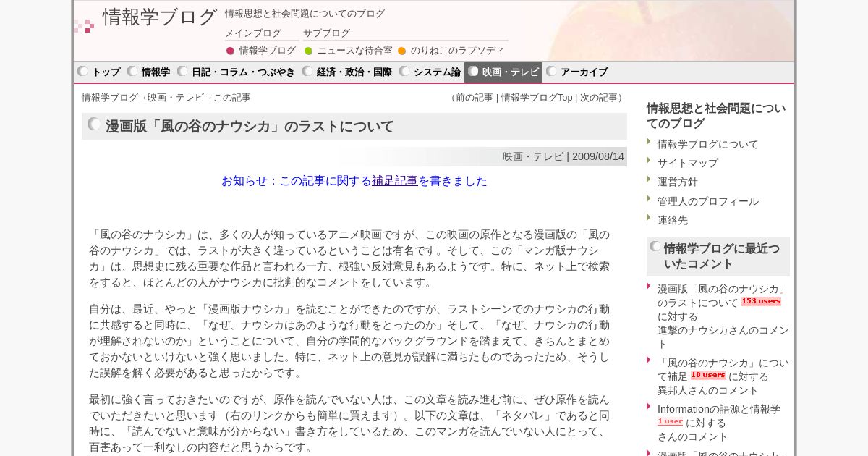Open the 進撃のナウシカさんのコメント comment
Screen dimensions: 868x456
point(723,337)
